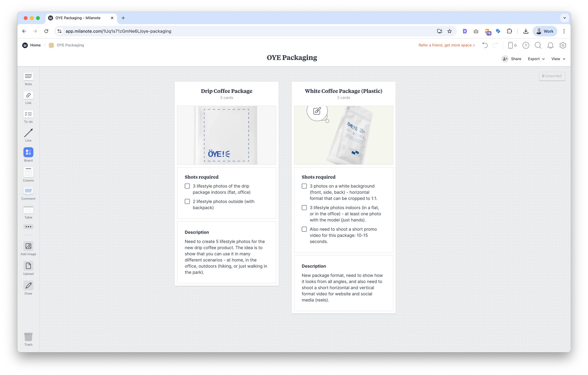This screenshot has width=588, height=375.
Task: Open the White Coffee package image
Action: 343,135
